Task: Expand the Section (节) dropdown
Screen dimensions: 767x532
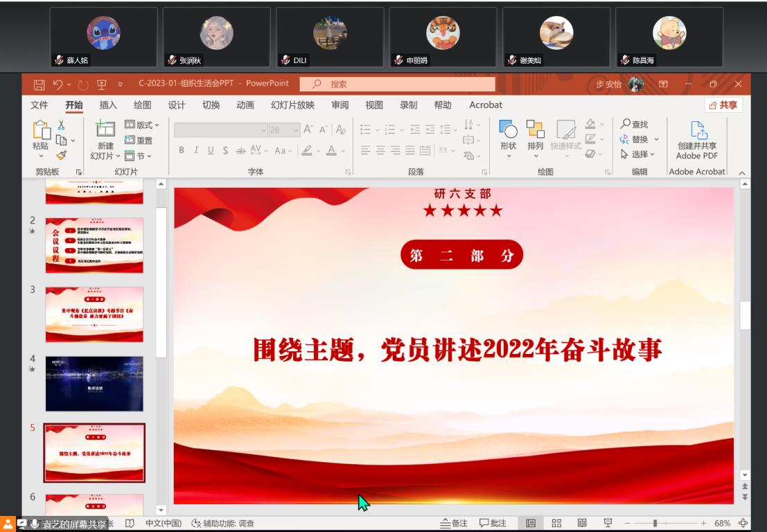Action: (138, 156)
